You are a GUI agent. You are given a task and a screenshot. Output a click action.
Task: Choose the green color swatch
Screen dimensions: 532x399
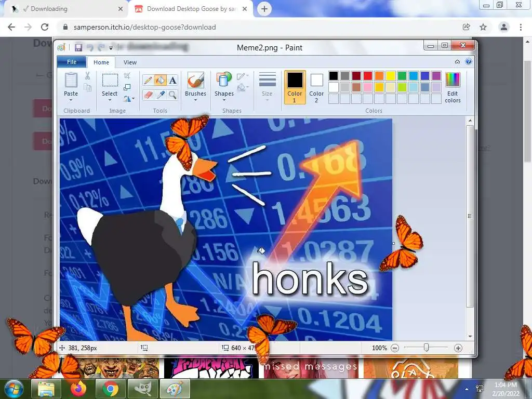pyautogui.click(x=402, y=76)
